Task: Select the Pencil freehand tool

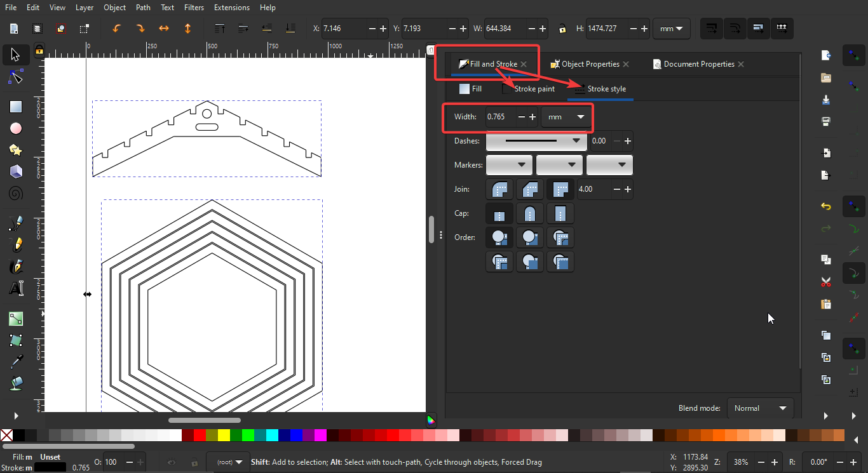Action: pyautogui.click(x=16, y=223)
